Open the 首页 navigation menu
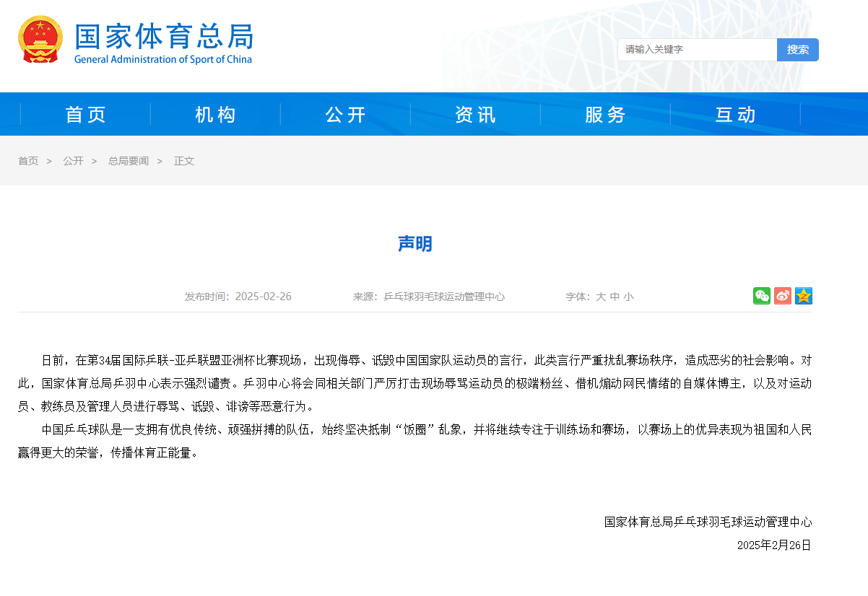The height and width of the screenshot is (596, 868). click(x=86, y=114)
